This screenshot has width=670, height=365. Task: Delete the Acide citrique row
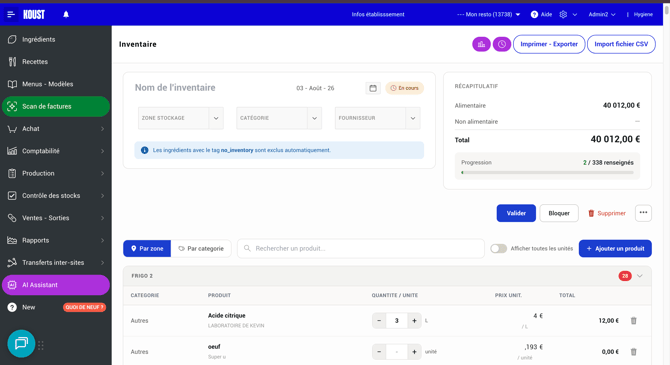[x=634, y=321]
